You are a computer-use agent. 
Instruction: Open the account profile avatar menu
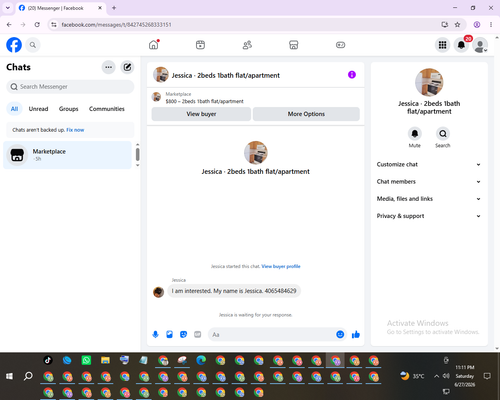480,45
